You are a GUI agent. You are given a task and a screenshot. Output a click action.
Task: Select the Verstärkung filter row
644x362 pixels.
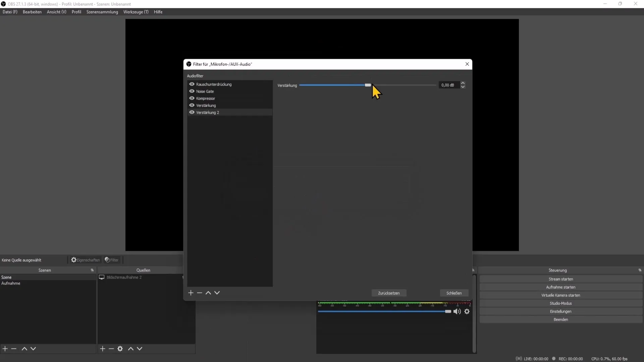point(230,105)
